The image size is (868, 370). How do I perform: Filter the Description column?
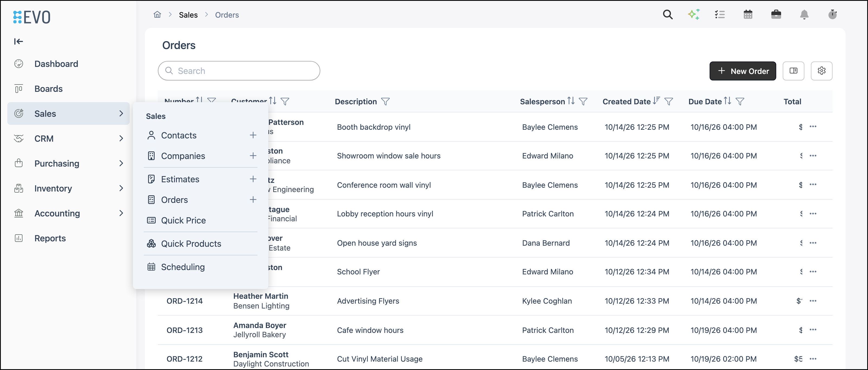tap(386, 101)
